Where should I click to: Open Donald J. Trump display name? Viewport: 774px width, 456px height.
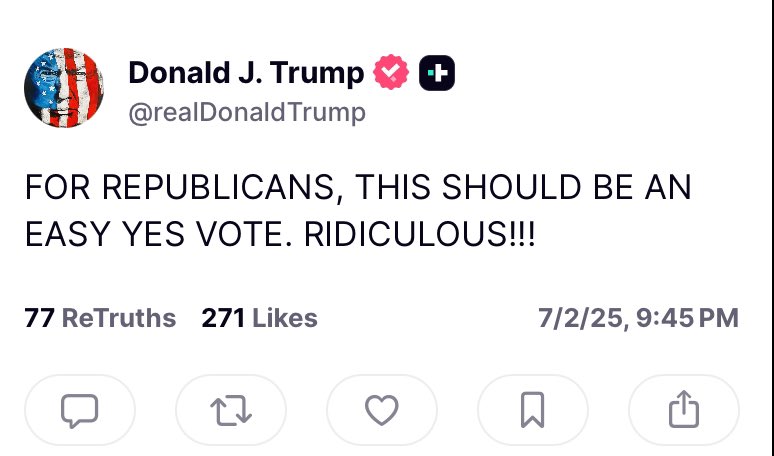click(x=246, y=73)
